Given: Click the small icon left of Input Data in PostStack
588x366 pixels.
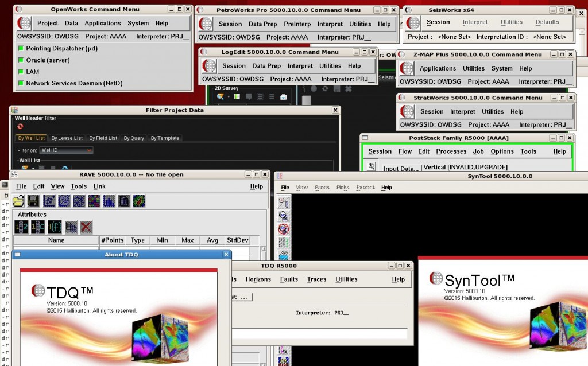Looking at the screenshot, I should click(372, 166).
